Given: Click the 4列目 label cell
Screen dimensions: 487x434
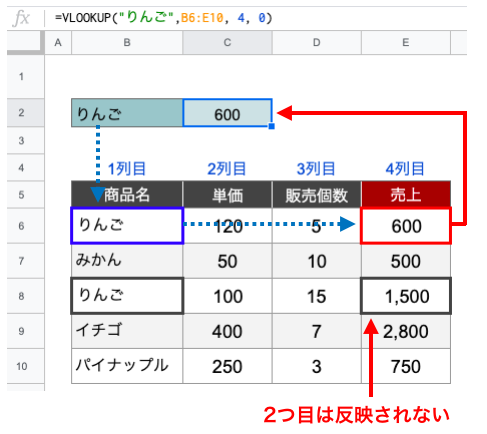Looking at the screenshot, I should pyautogui.click(x=406, y=168).
